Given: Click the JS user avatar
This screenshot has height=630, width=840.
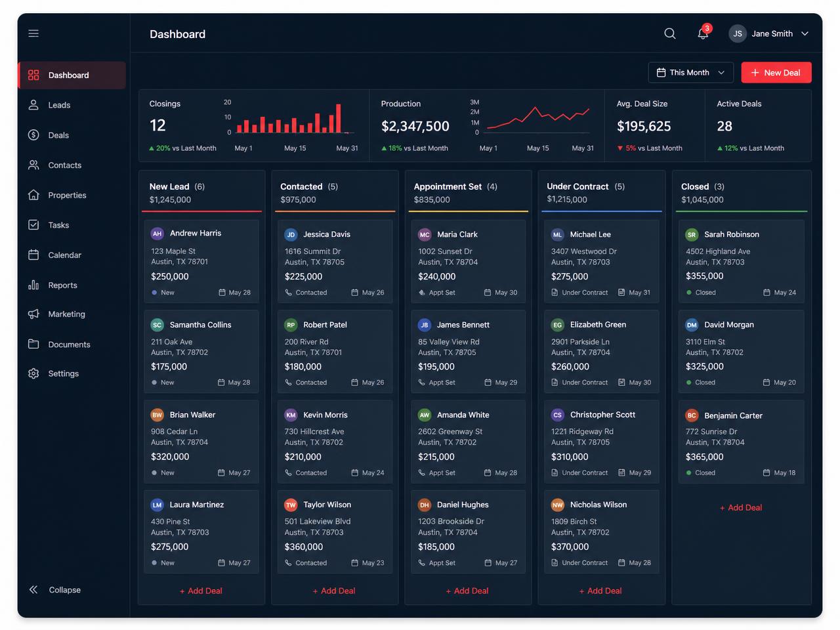Looking at the screenshot, I should pos(738,33).
